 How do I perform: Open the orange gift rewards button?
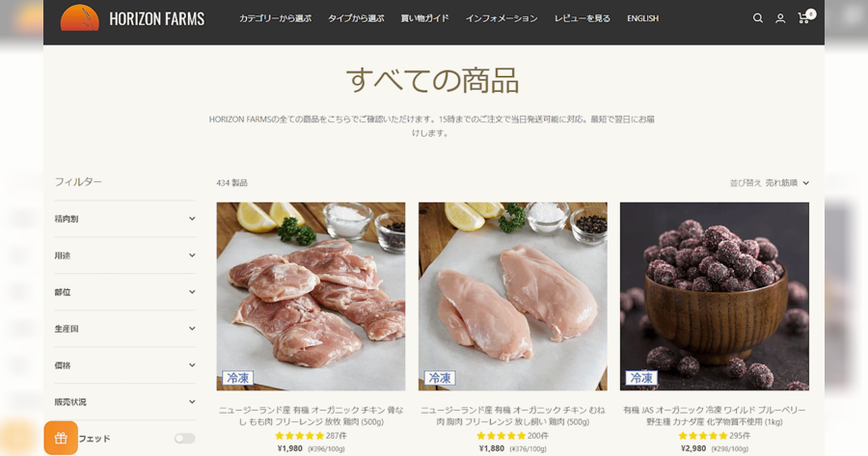(61, 438)
